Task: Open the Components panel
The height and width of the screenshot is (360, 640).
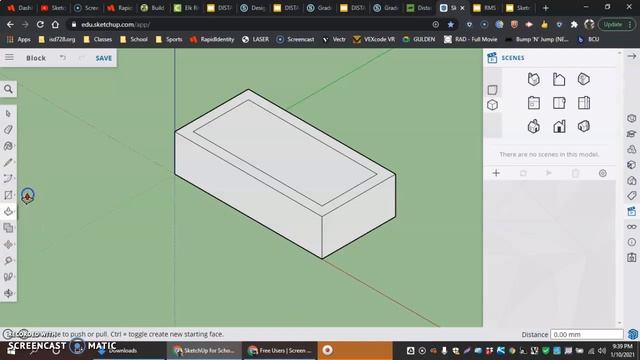Action: pyautogui.click(x=632, y=149)
